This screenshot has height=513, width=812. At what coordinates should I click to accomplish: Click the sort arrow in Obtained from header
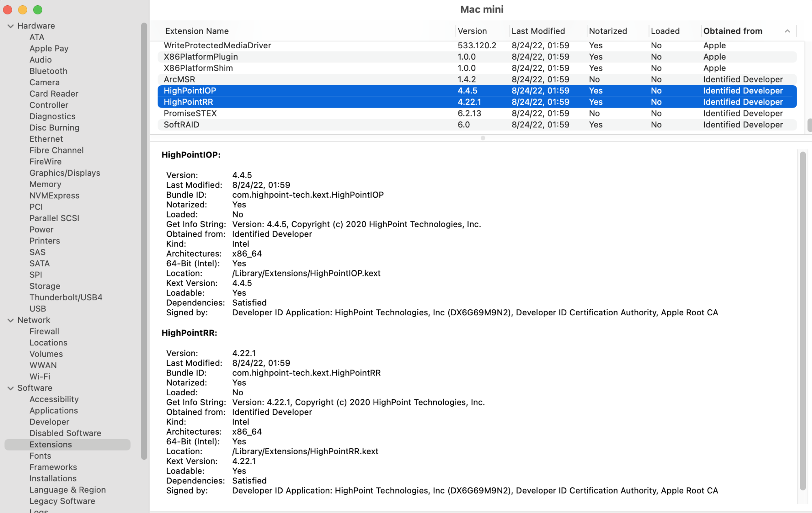(x=787, y=31)
